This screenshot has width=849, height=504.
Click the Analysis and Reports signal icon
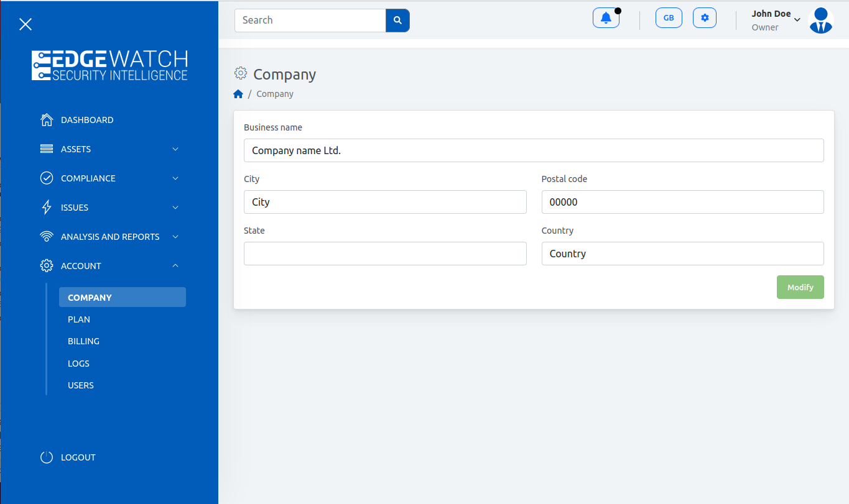tap(47, 237)
